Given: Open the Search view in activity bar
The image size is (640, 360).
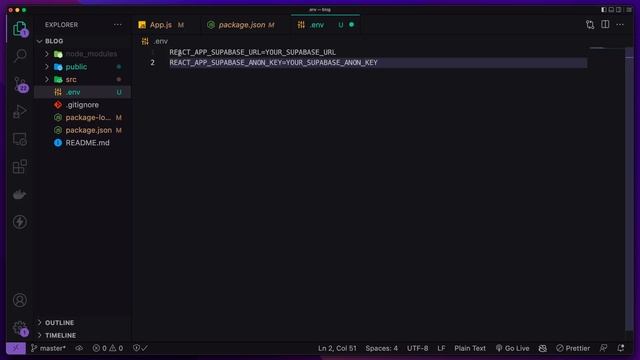Looking at the screenshot, I should [x=20, y=56].
